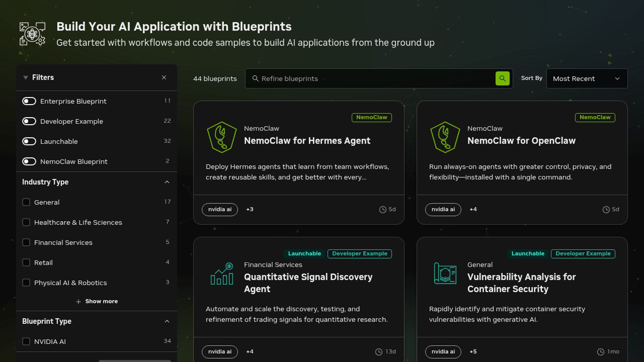Image resolution: width=644 pixels, height=362 pixels.
Task: Open Vulnerability Analysis for Container Security title
Action: click(522, 283)
